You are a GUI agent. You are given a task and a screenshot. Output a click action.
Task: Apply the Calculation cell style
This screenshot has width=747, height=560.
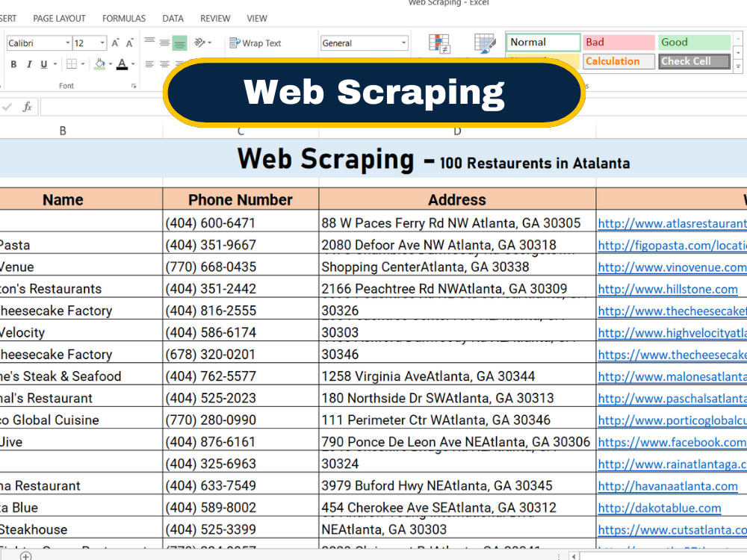pyautogui.click(x=619, y=61)
